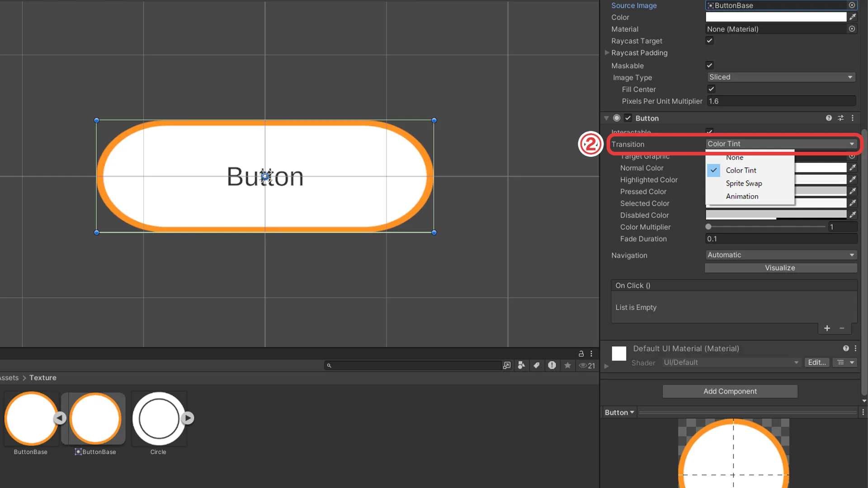Screen dimensions: 868x488
Task: Select Circle texture asset thumbnail
Action: click(x=159, y=418)
